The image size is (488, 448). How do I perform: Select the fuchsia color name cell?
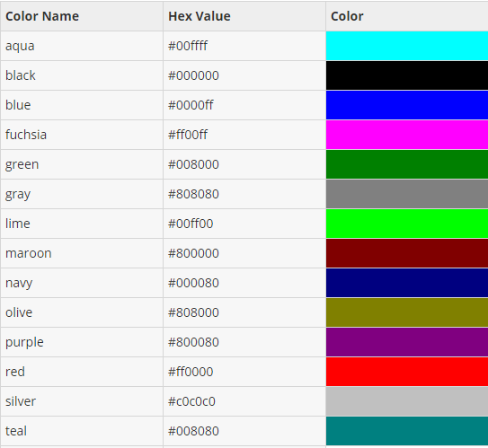(x=82, y=135)
